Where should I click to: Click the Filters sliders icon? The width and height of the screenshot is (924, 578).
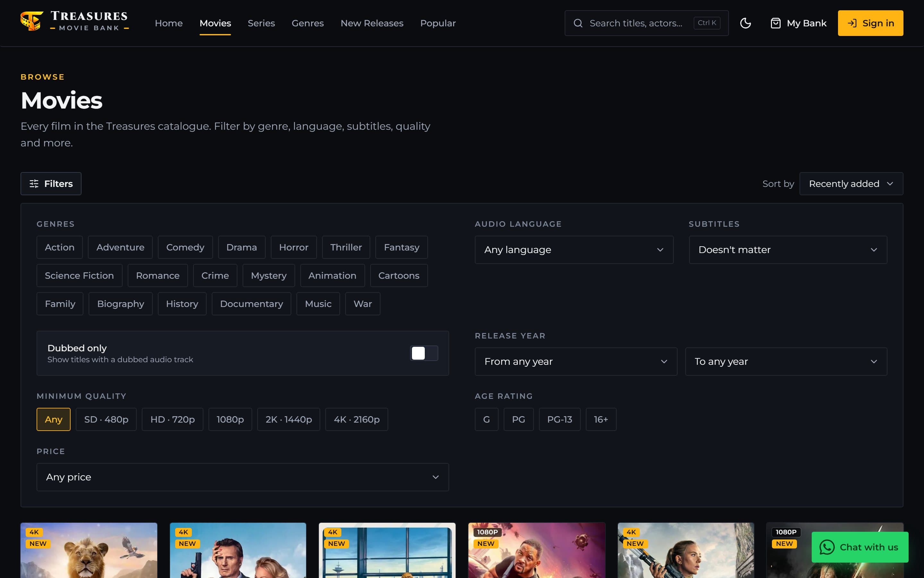point(34,184)
